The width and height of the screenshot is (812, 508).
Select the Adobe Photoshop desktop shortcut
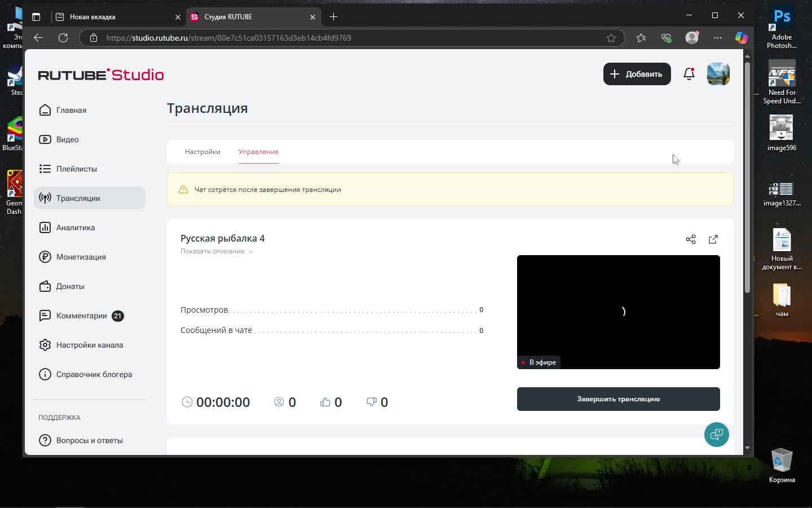coord(782,28)
